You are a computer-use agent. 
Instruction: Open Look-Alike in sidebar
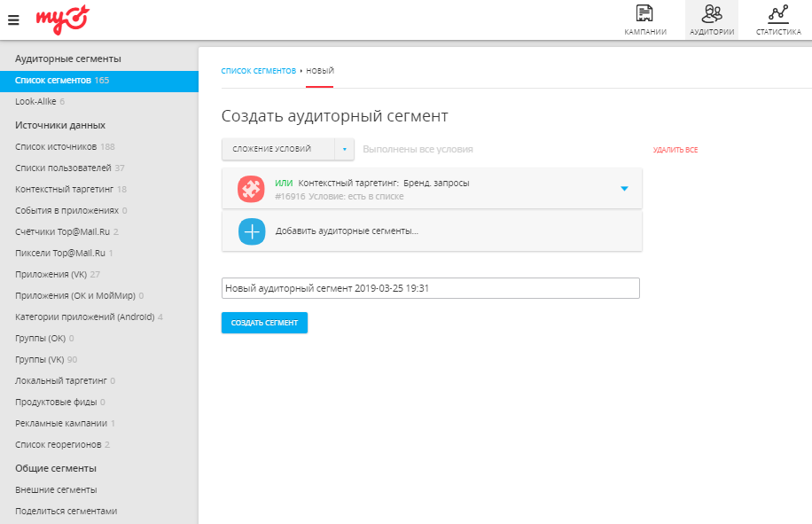[x=35, y=101]
